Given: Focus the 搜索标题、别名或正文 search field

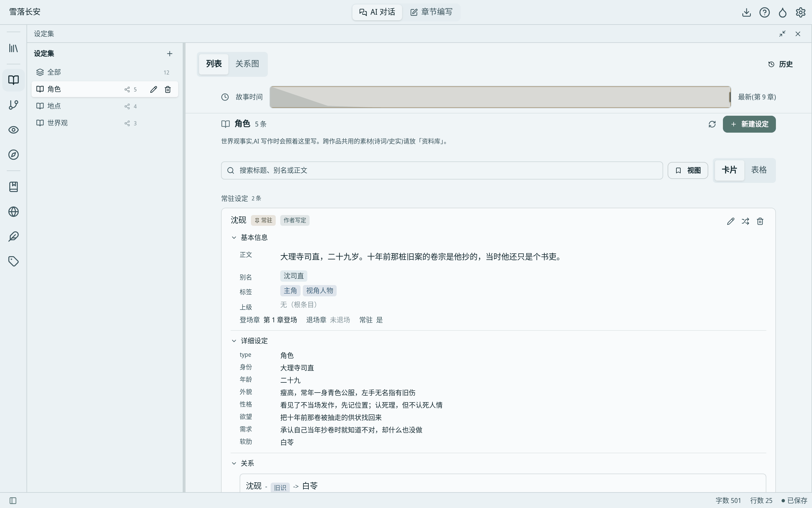Looking at the screenshot, I should tap(442, 170).
